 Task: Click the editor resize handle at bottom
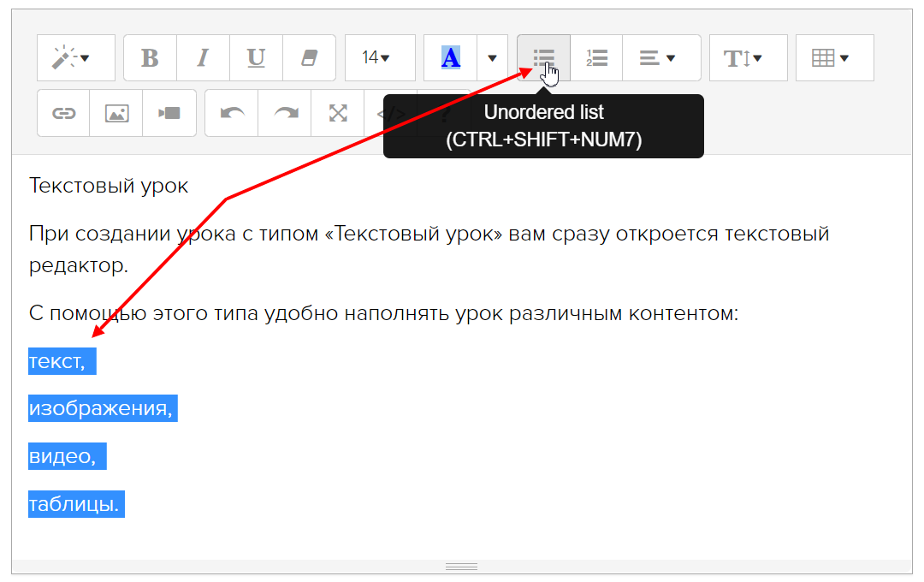coord(462,567)
